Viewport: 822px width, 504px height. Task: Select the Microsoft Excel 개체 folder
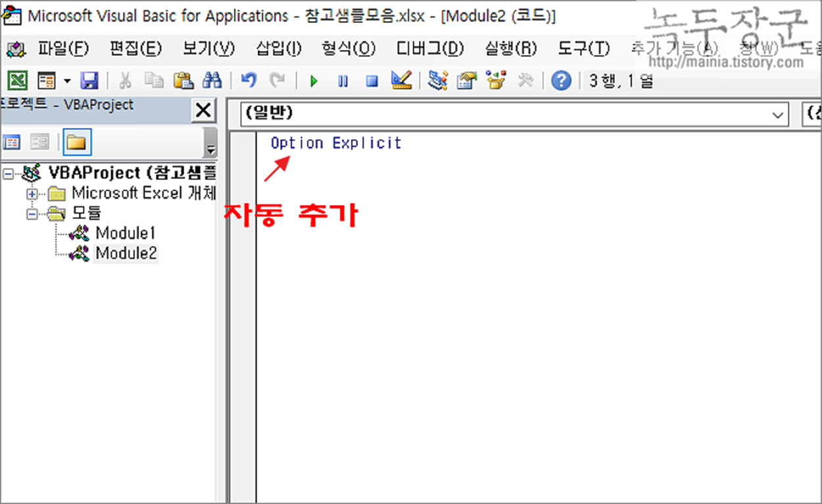point(144,193)
